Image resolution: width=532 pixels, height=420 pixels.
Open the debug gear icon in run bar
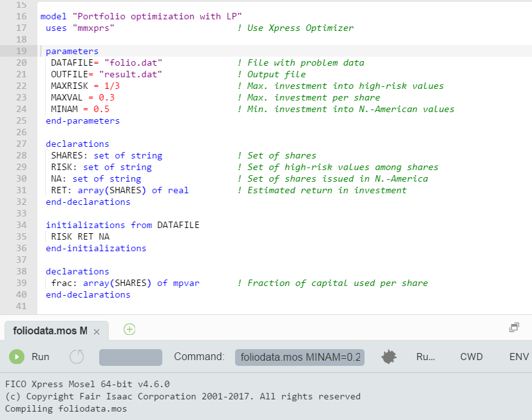click(389, 357)
